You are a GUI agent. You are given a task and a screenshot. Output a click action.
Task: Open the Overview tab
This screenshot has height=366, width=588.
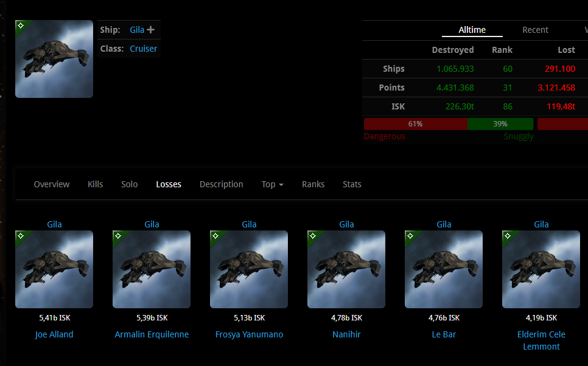coord(52,184)
